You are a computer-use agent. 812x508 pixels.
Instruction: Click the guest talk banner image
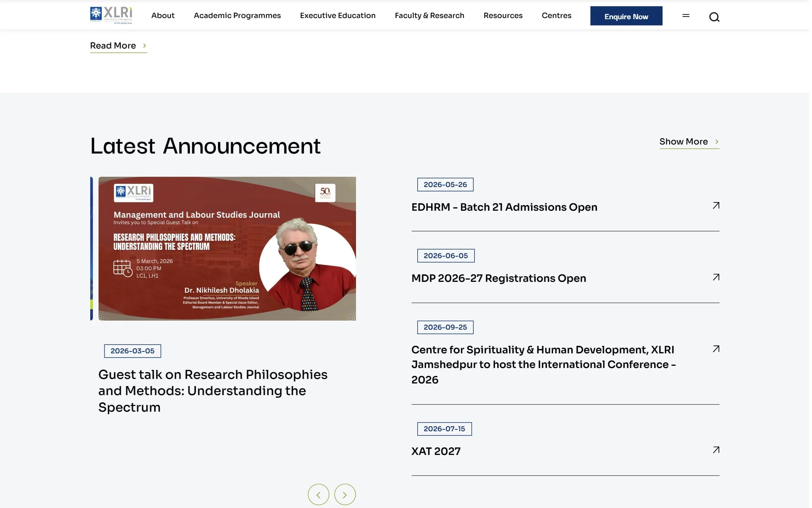pos(227,248)
